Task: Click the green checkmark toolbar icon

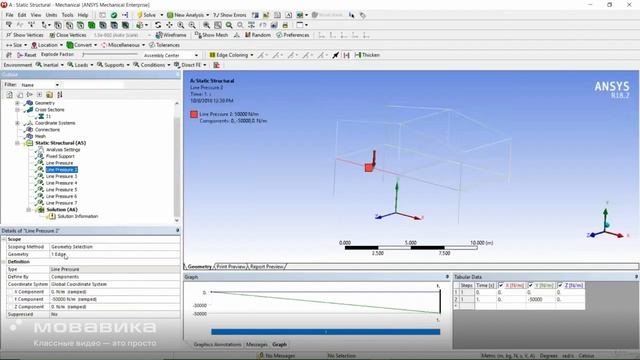Action: tap(114, 15)
